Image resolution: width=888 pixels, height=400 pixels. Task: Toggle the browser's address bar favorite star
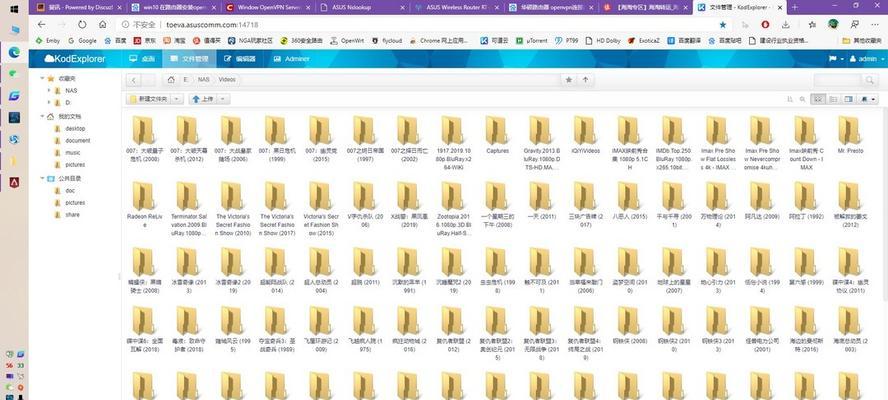pyautogui.click(x=723, y=25)
